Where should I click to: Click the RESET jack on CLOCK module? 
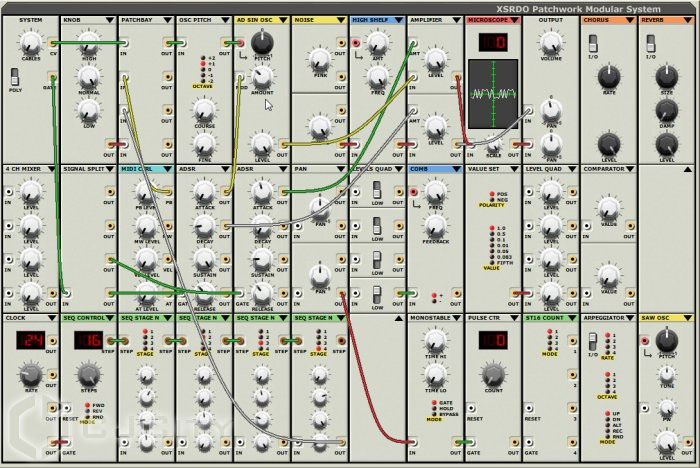[67, 408]
